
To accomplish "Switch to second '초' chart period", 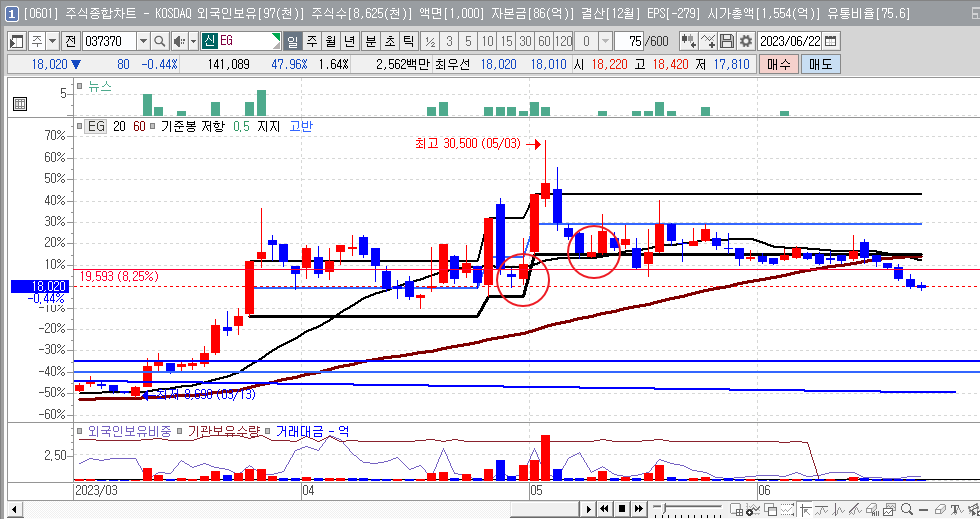I will tap(390, 41).
